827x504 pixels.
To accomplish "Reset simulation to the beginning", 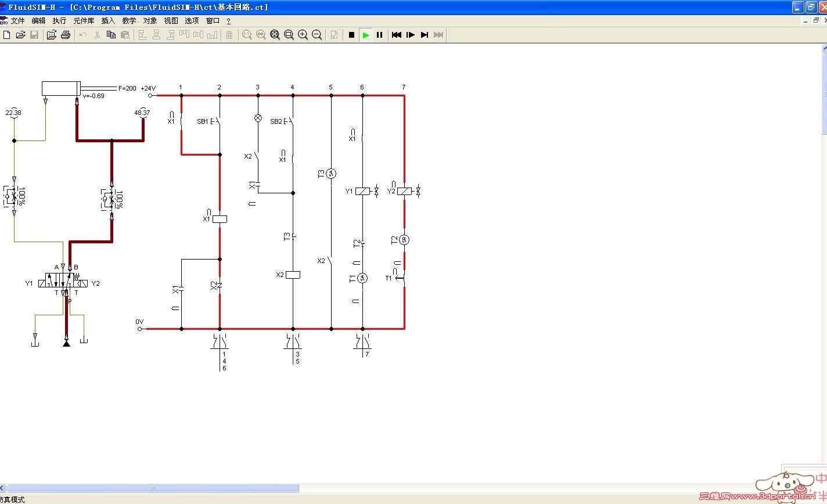I will tap(397, 35).
